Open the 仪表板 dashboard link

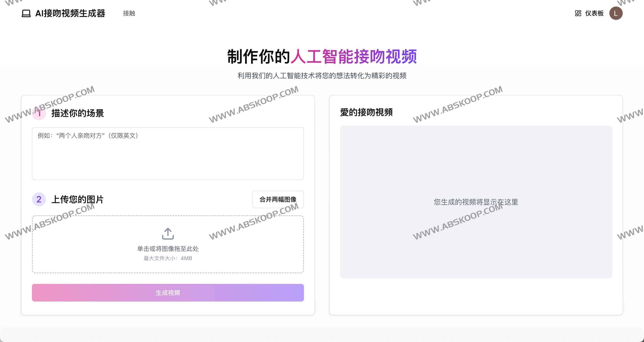point(594,13)
